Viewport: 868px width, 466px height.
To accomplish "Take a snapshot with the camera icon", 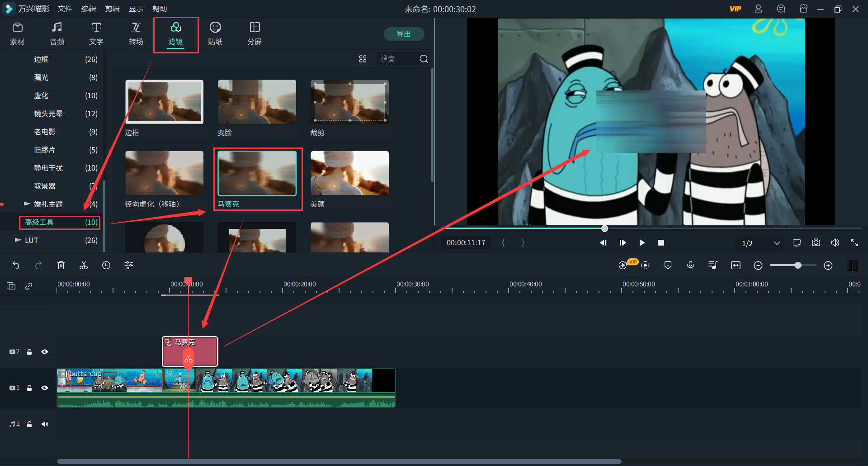I will click(x=816, y=243).
